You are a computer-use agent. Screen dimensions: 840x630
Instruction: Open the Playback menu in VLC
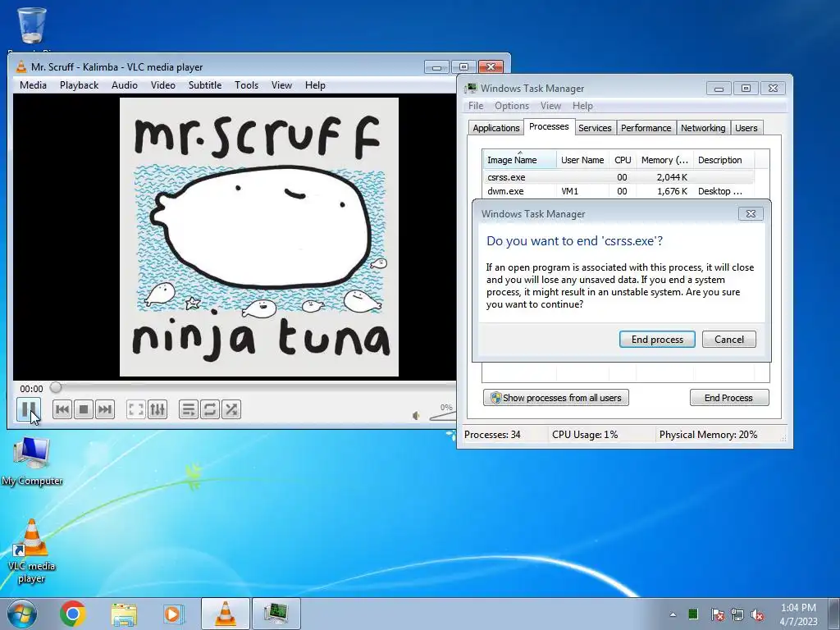(x=79, y=85)
